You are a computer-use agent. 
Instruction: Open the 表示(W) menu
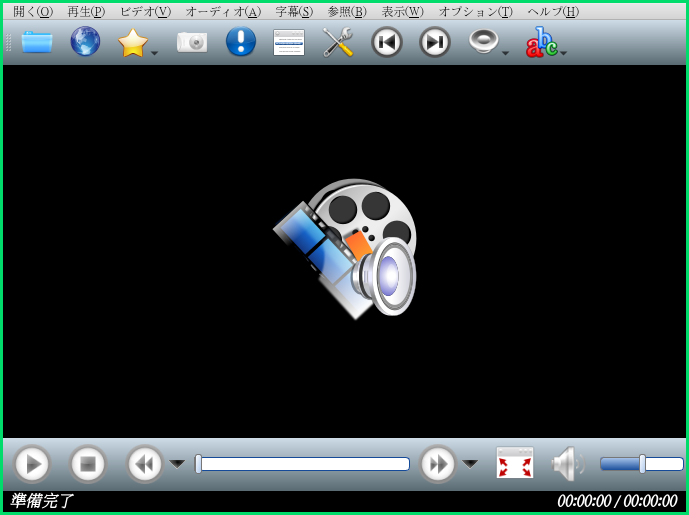click(403, 12)
